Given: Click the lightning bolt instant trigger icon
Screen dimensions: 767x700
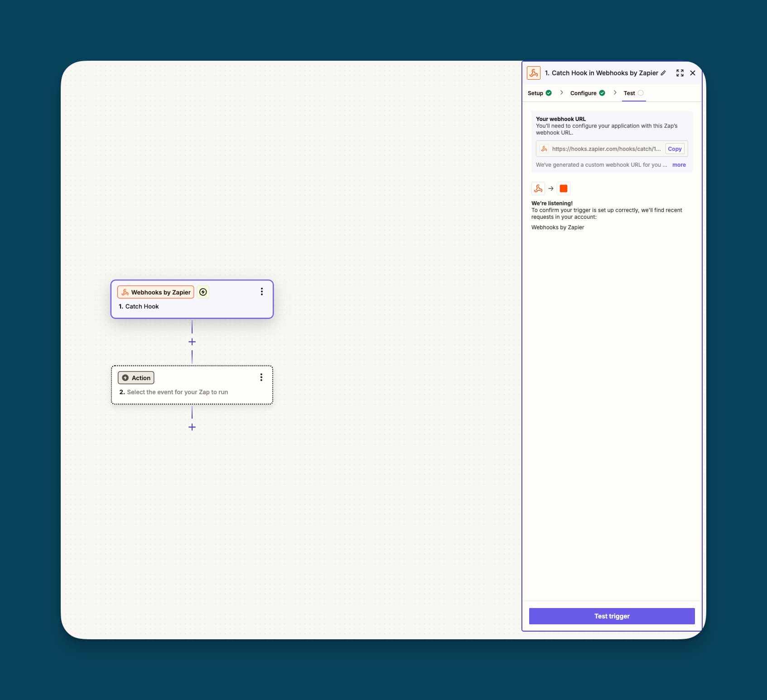Looking at the screenshot, I should (203, 292).
